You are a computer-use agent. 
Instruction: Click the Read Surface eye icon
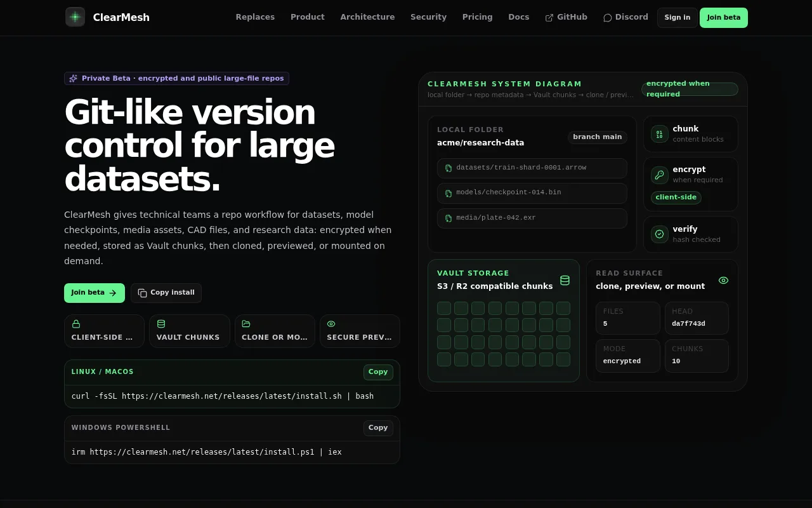(x=723, y=280)
